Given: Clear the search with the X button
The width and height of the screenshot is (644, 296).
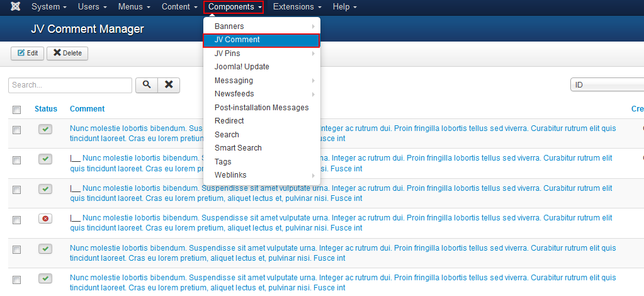Looking at the screenshot, I should [169, 85].
